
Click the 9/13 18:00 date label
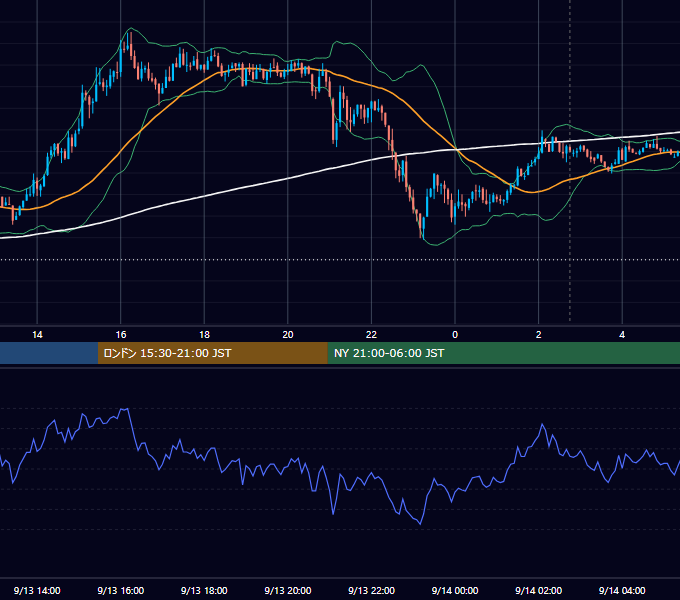pos(204,590)
